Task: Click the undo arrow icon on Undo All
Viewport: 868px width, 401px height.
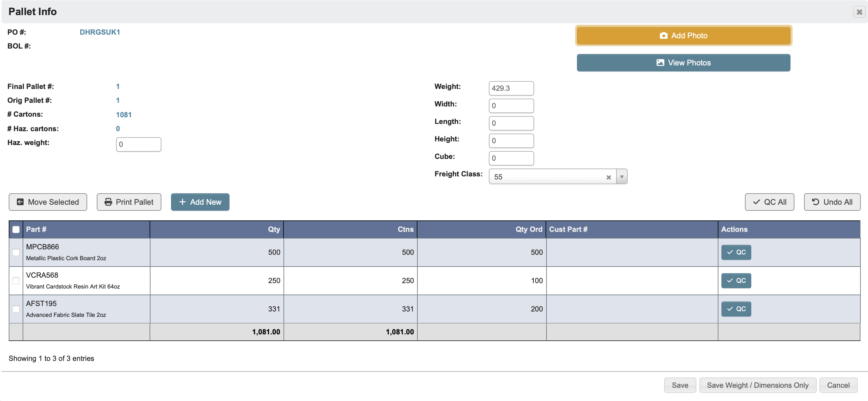Action: click(x=816, y=202)
